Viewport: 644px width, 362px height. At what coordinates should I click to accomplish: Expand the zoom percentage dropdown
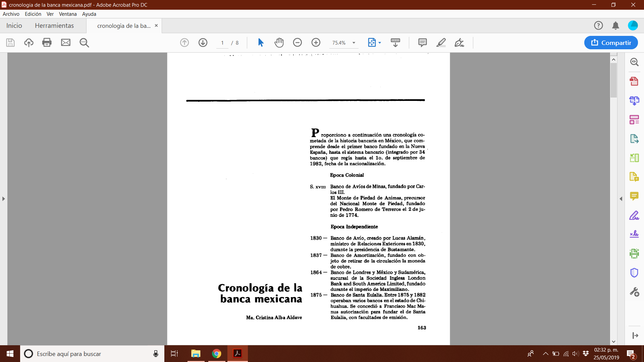354,43
